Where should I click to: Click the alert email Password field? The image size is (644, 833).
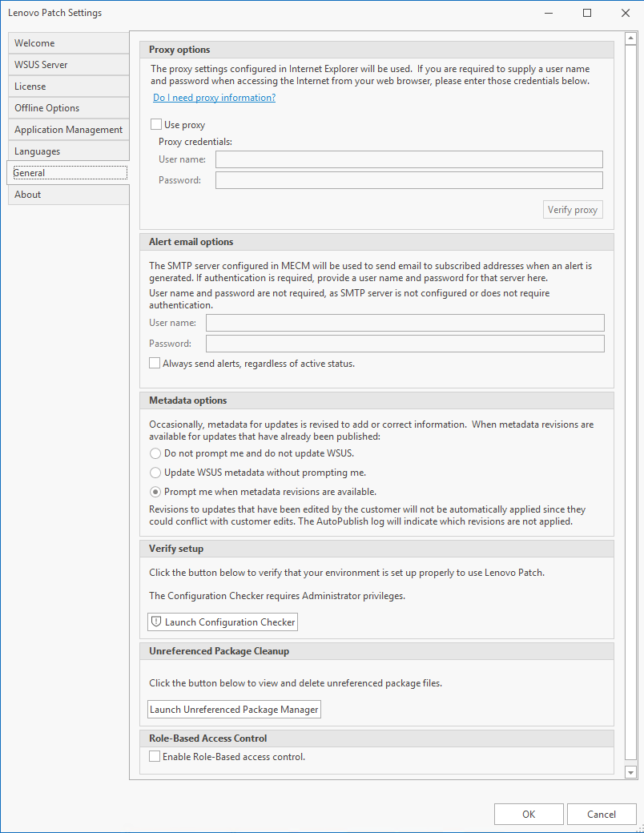[405, 344]
